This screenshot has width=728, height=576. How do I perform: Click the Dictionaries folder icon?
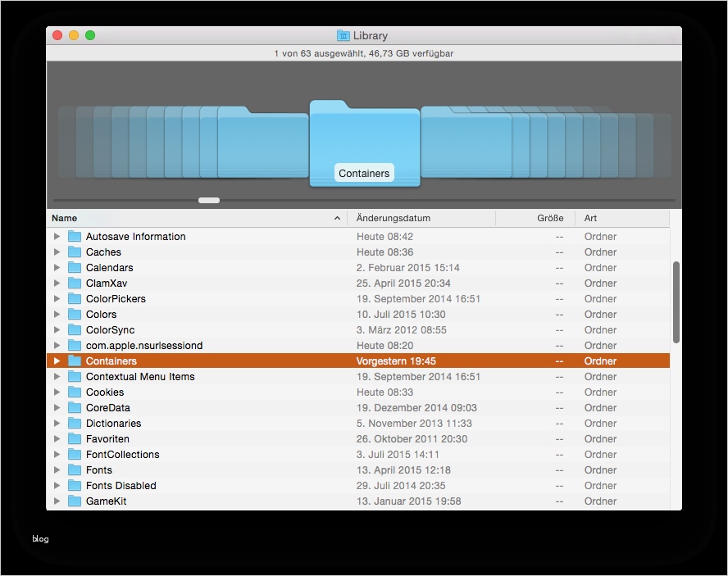click(75, 423)
